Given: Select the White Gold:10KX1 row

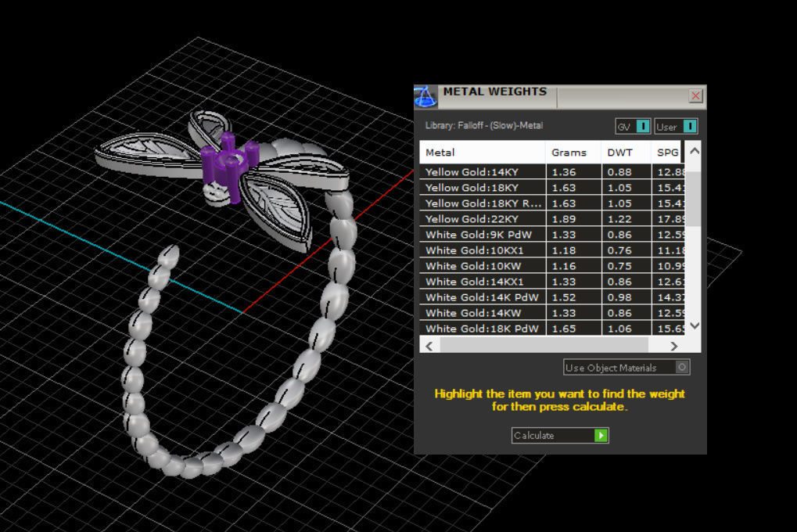Looking at the screenshot, I should pos(552,250).
